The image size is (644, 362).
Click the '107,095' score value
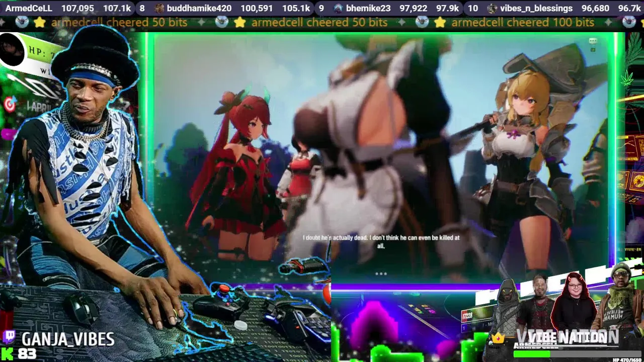pos(77,8)
